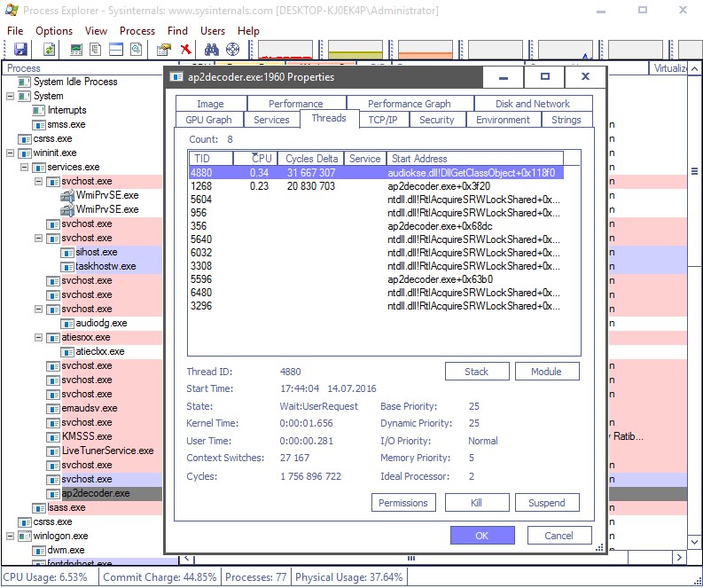The image size is (703, 588).
Task: Select ap2decoder.exe in process tree
Action: [x=96, y=493]
